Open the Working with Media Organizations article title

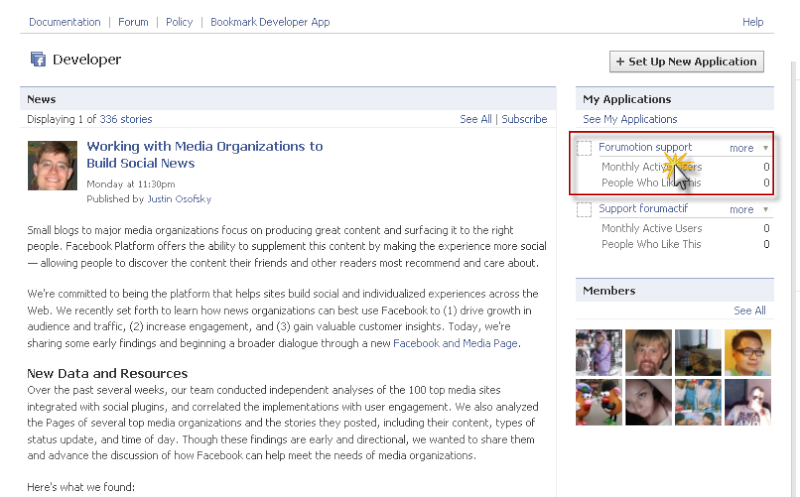tap(205, 155)
